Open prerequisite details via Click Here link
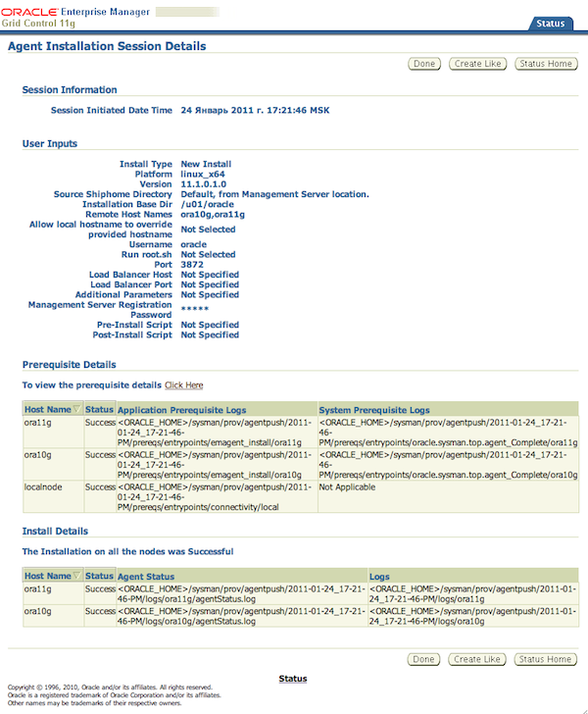 184,385
